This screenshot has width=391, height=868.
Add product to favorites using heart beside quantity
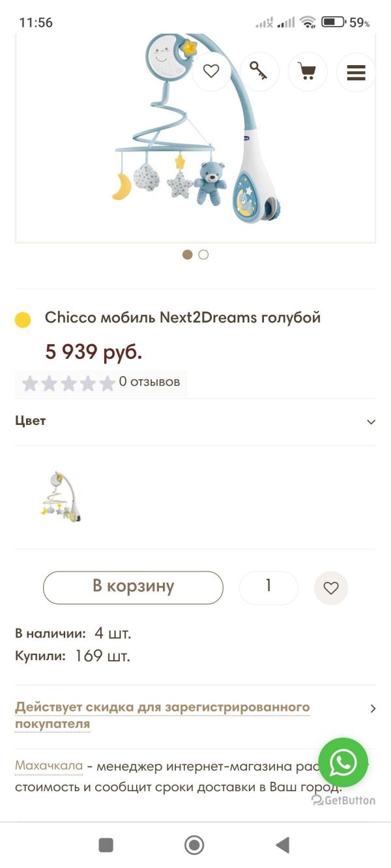point(331,588)
